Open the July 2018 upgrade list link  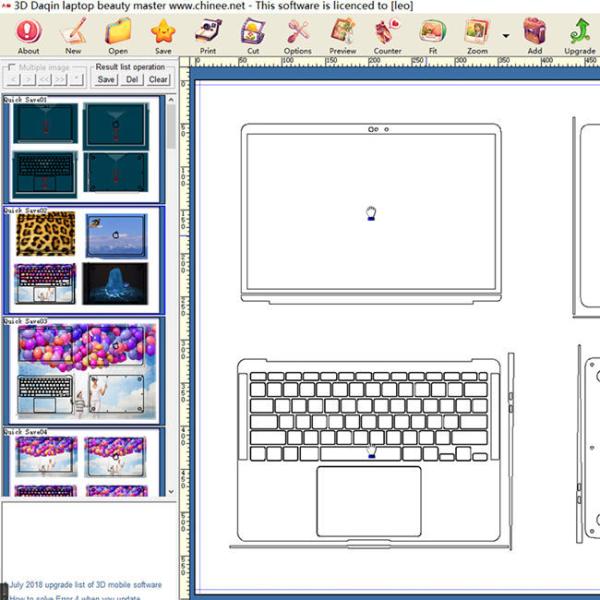pos(86,584)
